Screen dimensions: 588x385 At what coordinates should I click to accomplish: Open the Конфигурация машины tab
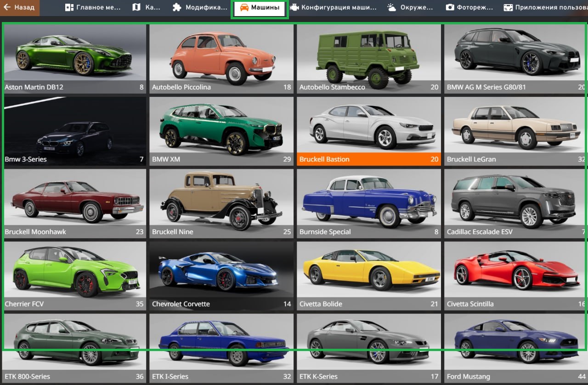coord(333,7)
